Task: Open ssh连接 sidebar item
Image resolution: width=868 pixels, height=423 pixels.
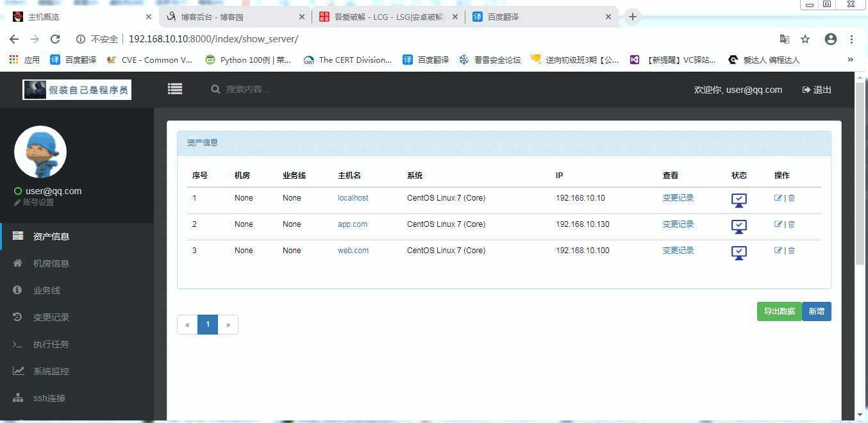Action: 77,398
